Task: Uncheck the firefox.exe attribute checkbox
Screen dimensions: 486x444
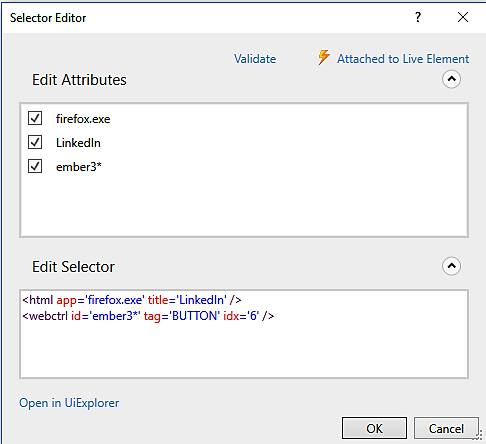Action: (35, 118)
